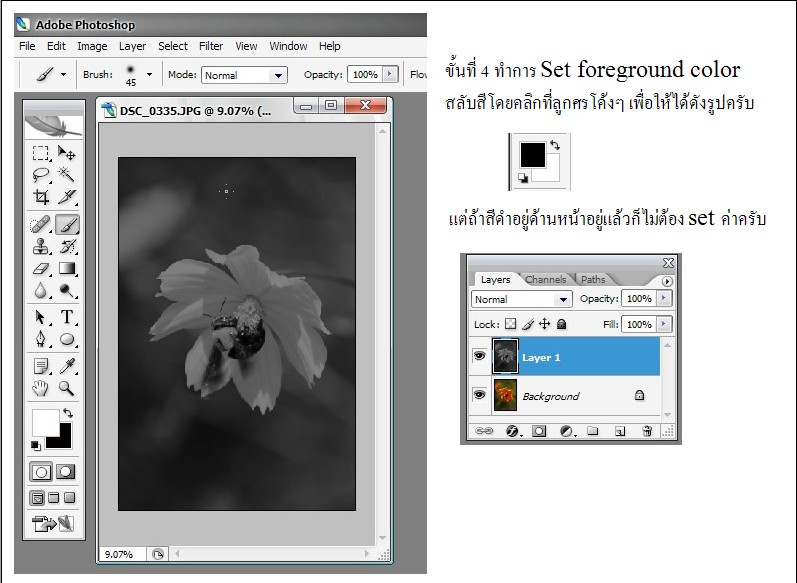Open the File menu
797x583 pixels.
27,46
